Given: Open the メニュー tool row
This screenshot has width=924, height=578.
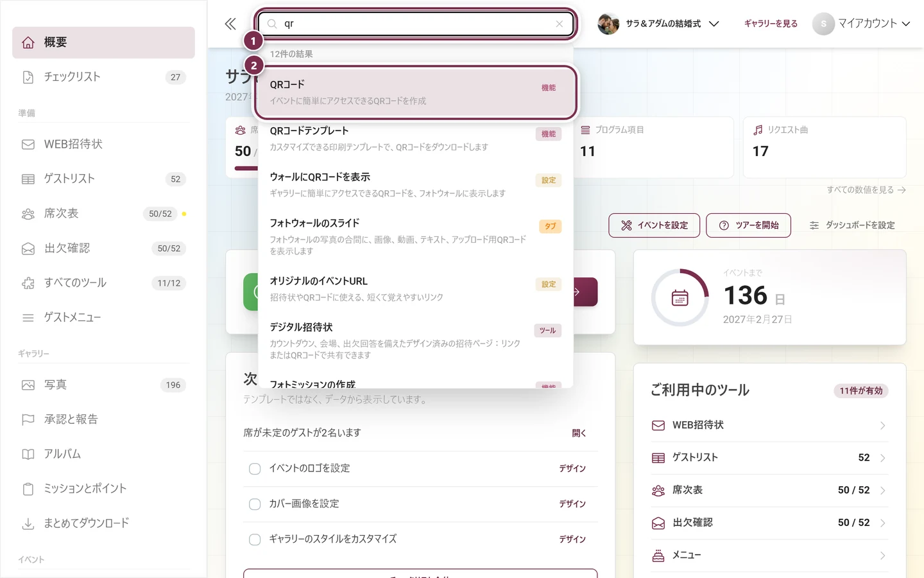Looking at the screenshot, I should (x=769, y=556).
